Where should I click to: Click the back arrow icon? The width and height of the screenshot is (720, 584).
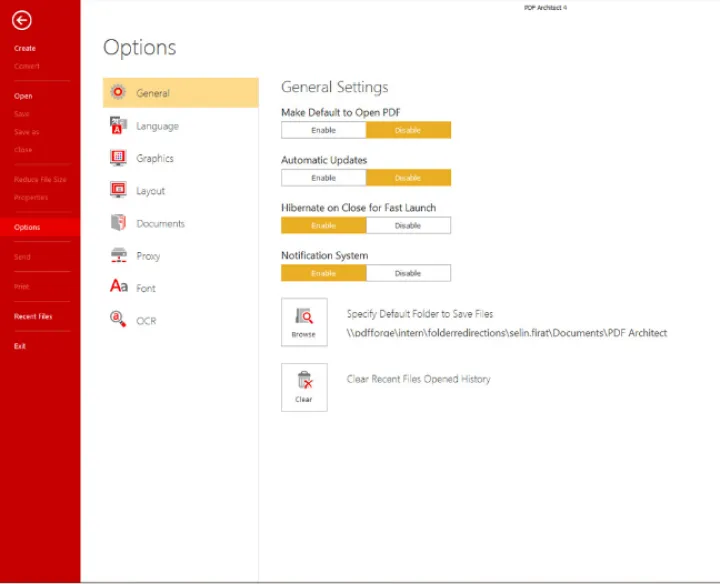[x=22, y=20]
